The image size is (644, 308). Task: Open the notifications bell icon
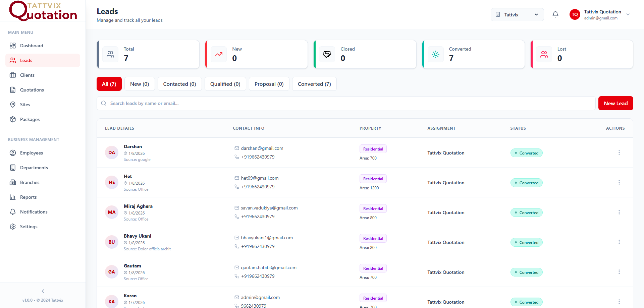coord(555,14)
